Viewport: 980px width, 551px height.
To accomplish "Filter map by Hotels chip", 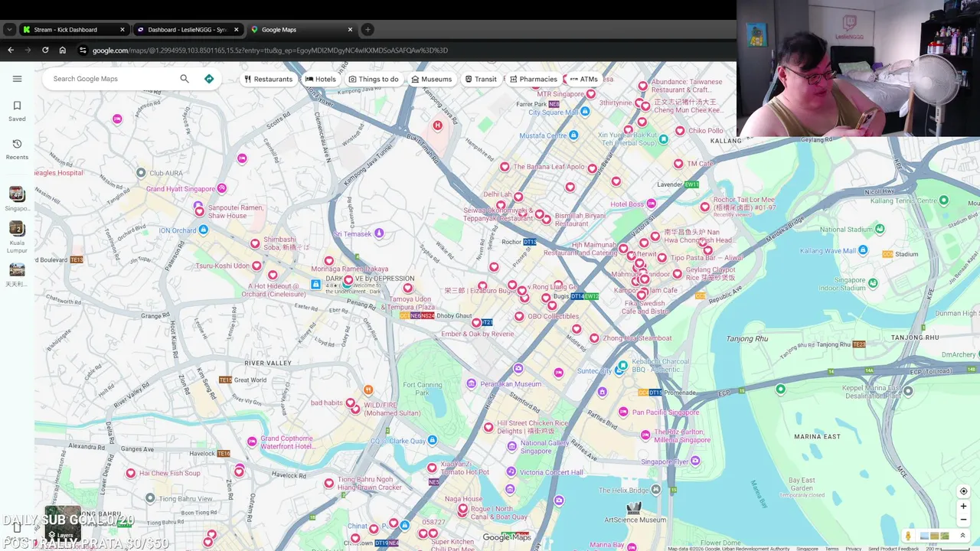I will 321,79.
